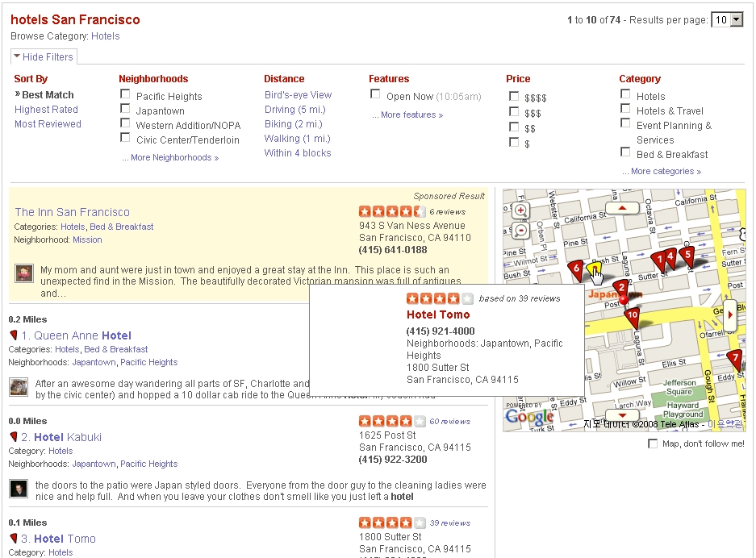The width and height of the screenshot is (756, 558).
Task: Check the $$ price filter
Action: (x=514, y=127)
